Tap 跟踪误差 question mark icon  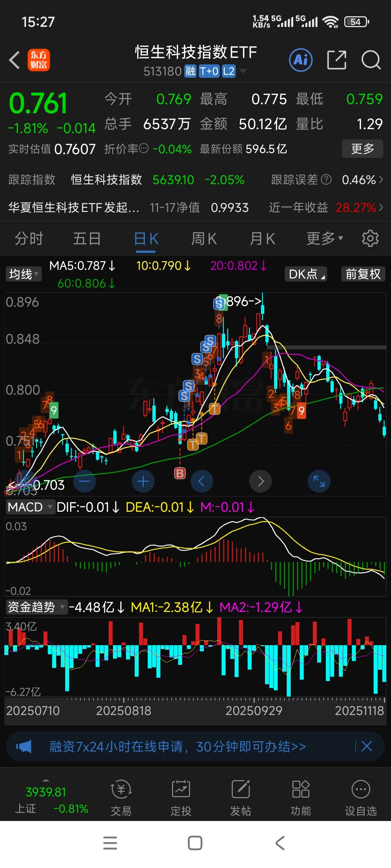(326, 179)
